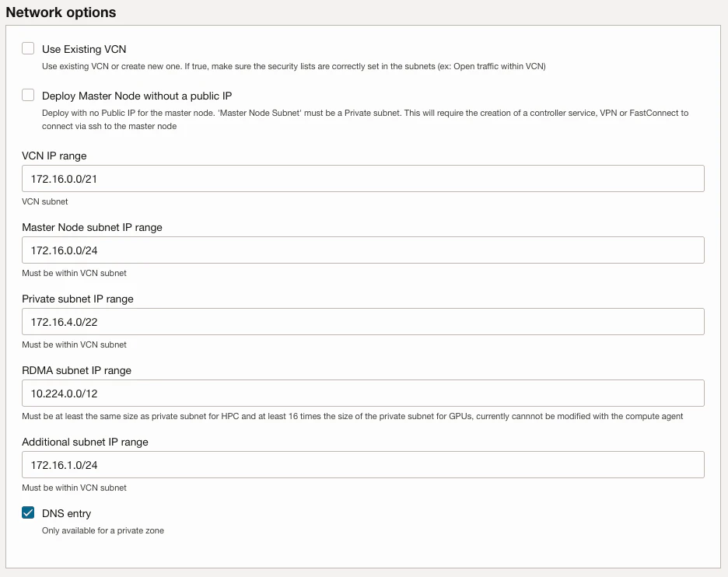Activate the Additional subnet IP range input
Image resolution: width=728 pixels, height=577 pixels.
point(362,465)
